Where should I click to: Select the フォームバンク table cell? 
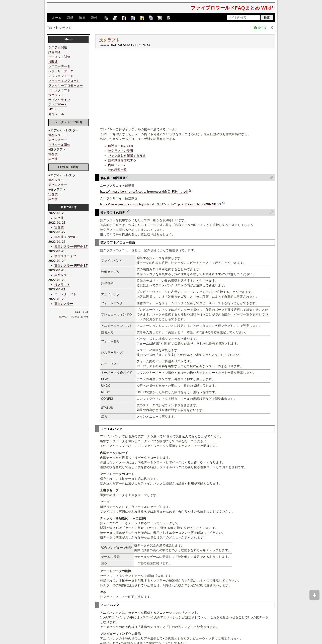118,303
